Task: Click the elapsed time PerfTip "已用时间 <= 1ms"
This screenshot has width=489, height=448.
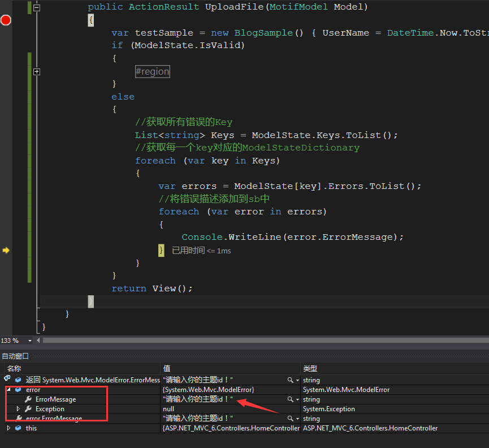Action: [x=201, y=251]
